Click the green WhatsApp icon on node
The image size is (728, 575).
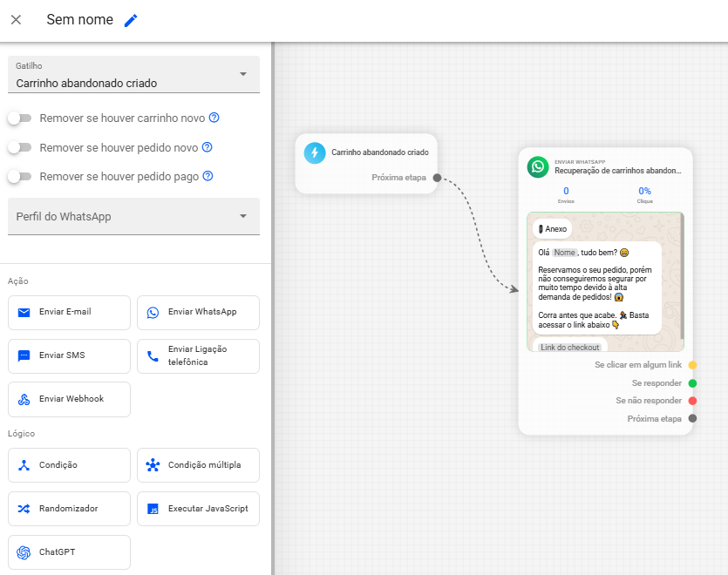[x=538, y=166]
